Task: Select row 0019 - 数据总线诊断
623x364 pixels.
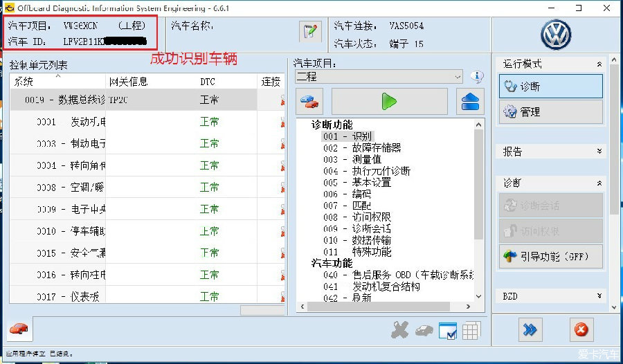Action: pos(147,100)
